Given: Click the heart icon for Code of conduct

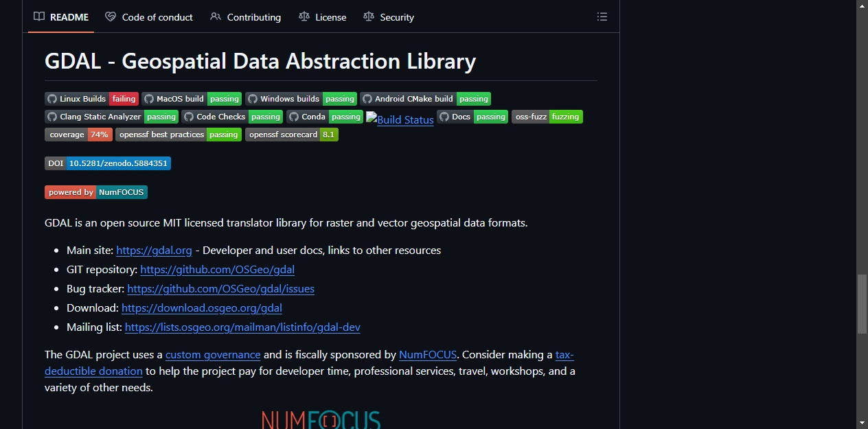Looking at the screenshot, I should (111, 16).
